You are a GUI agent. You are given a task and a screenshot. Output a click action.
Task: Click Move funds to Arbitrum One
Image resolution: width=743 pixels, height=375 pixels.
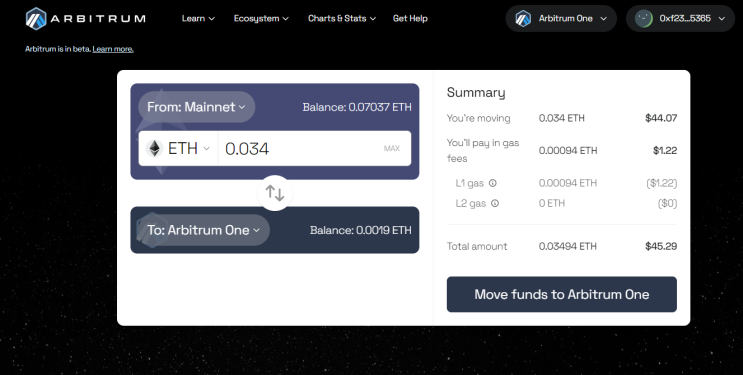click(x=562, y=294)
